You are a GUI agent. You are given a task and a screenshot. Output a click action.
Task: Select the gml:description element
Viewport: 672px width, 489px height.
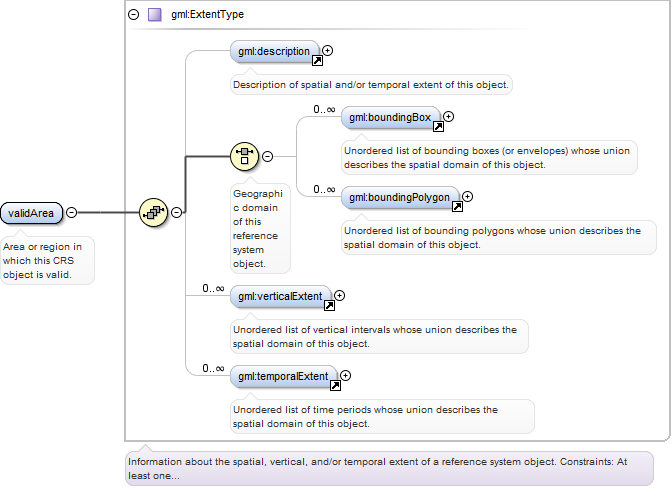[274, 51]
